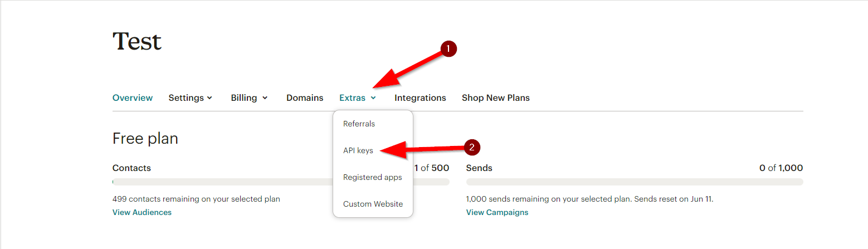Open Custom Website from the Extras menu

[x=373, y=204]
